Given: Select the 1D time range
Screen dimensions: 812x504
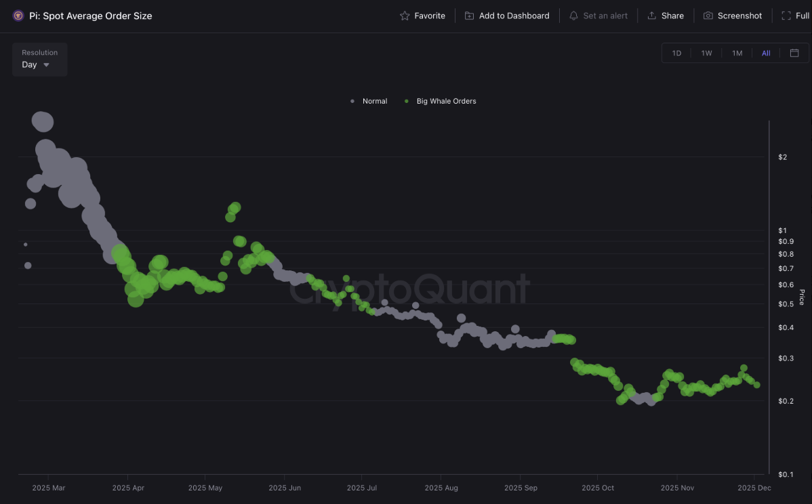Looking at the screenshot, I should pos(676,53).
